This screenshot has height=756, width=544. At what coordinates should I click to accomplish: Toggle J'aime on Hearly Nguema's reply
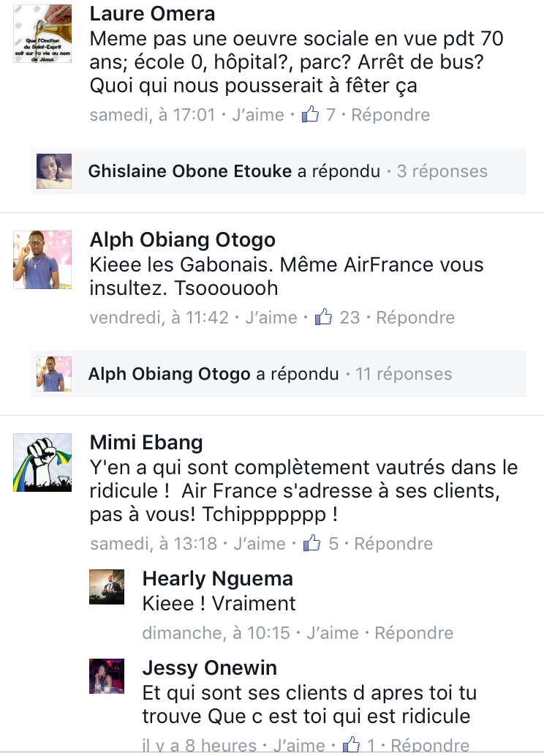(x=333, y=632)
